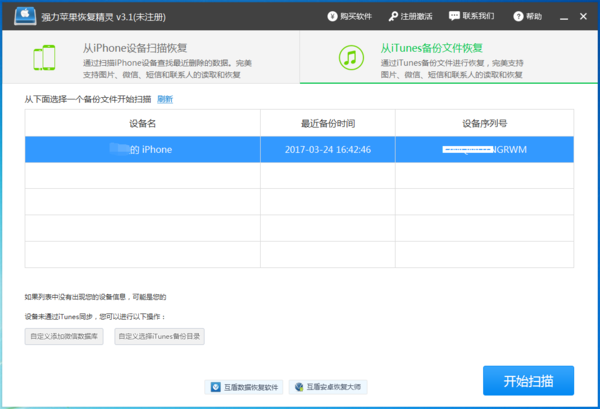The image size is (600, 409).
Task: Click the 互盾安卓恢复大师 globe icon
Action: point(299,387)
